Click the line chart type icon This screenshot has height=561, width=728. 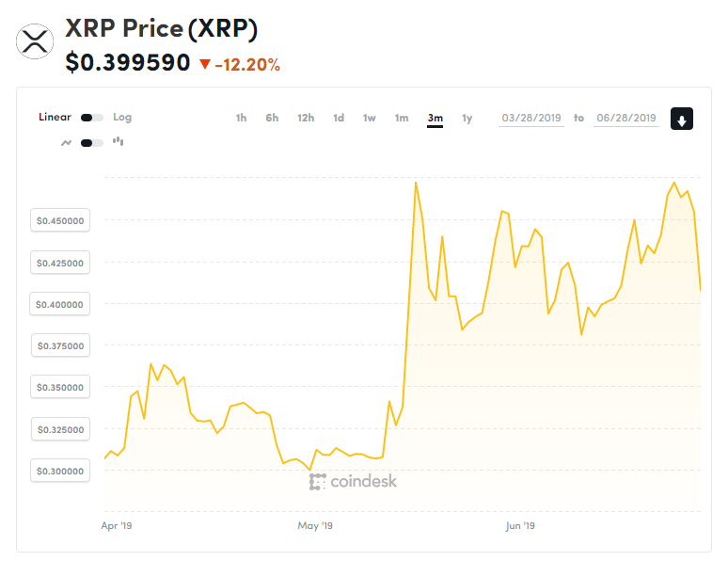66,143
